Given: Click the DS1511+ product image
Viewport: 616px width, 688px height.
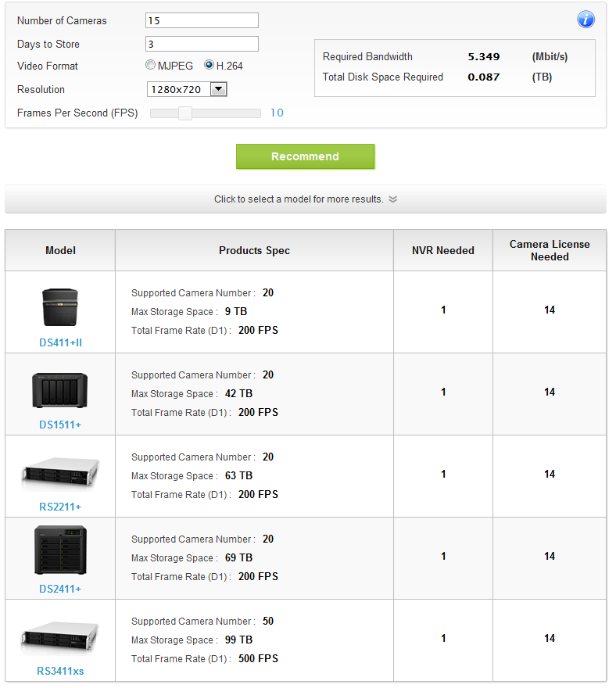Looking at the screenshot, I should (x=59, y=390).
